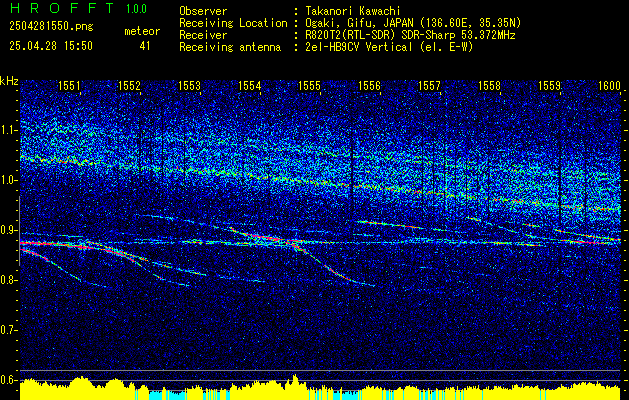The width and height of the screenshot is (629, 400).
Task: Click the kHz axis unit label
Action: point(9,81)
